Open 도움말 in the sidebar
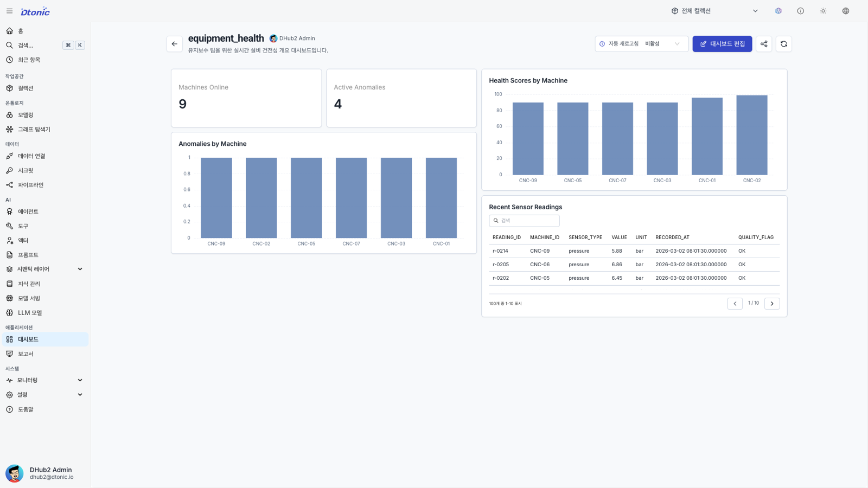Viewport: 868px width, 488px height. 45,409
